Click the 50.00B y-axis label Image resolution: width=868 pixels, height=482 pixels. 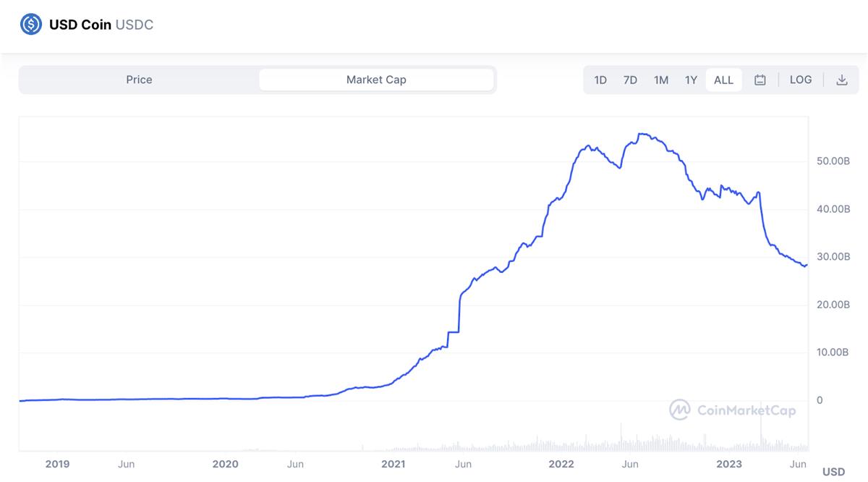tap(833, 161)
